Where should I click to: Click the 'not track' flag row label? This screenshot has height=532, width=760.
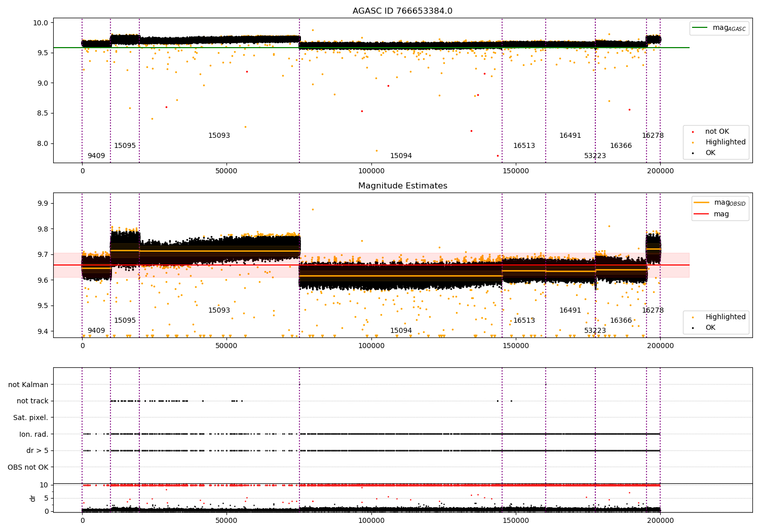point(32,401)
